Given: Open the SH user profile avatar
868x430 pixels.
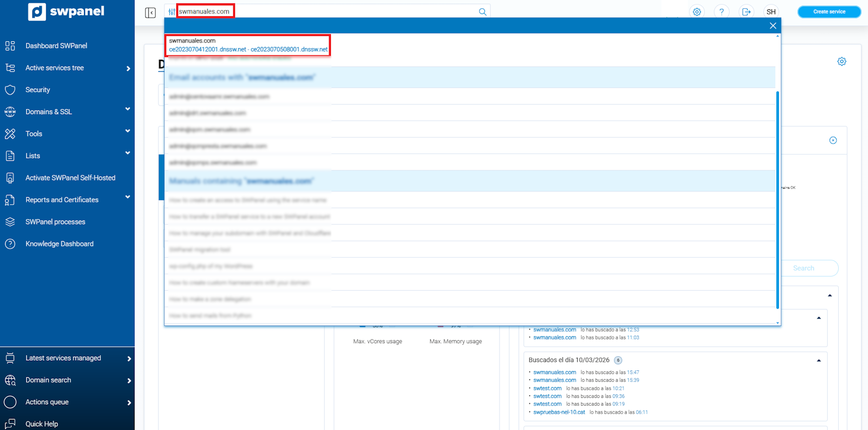Looking at the screenshot, I should pos(771,12).
